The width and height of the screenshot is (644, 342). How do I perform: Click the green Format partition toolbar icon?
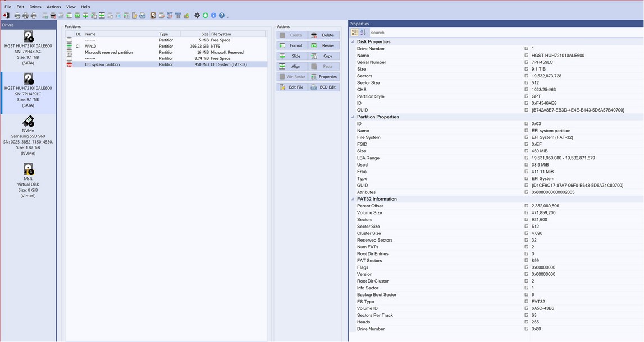click(69, 15)
